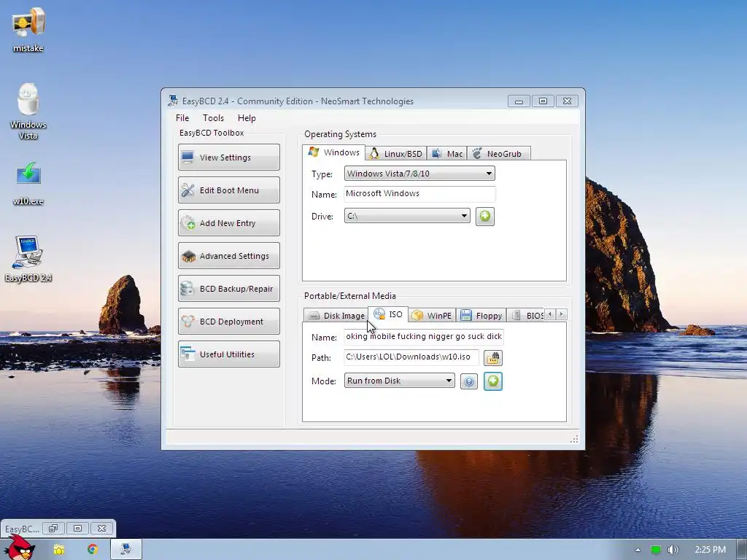Switch to the Windows OS tab
Image resolution: width=747 pixels, height=560 pixels.
334,152
